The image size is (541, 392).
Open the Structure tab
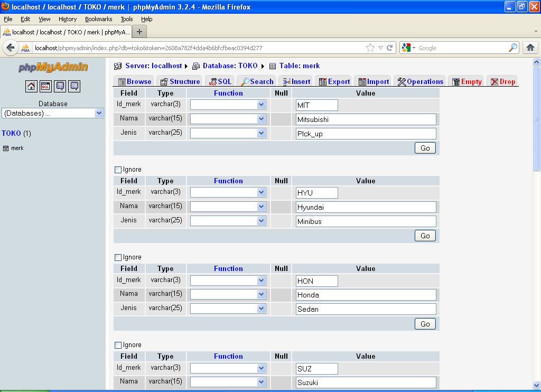tap(180, 81)
